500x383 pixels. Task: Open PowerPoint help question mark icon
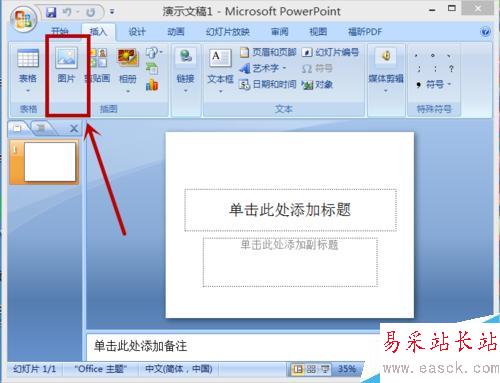coord(485,32)
